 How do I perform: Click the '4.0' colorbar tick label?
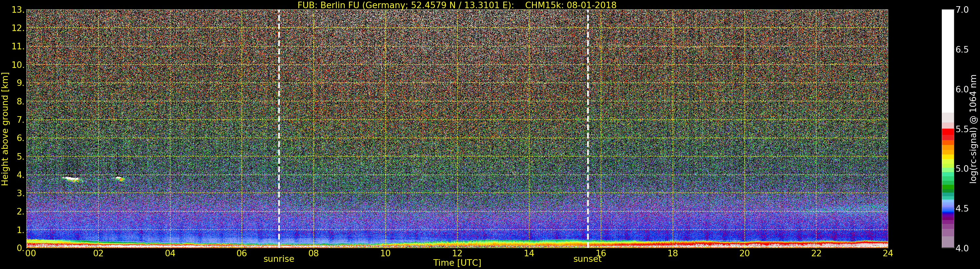point(962,248)
